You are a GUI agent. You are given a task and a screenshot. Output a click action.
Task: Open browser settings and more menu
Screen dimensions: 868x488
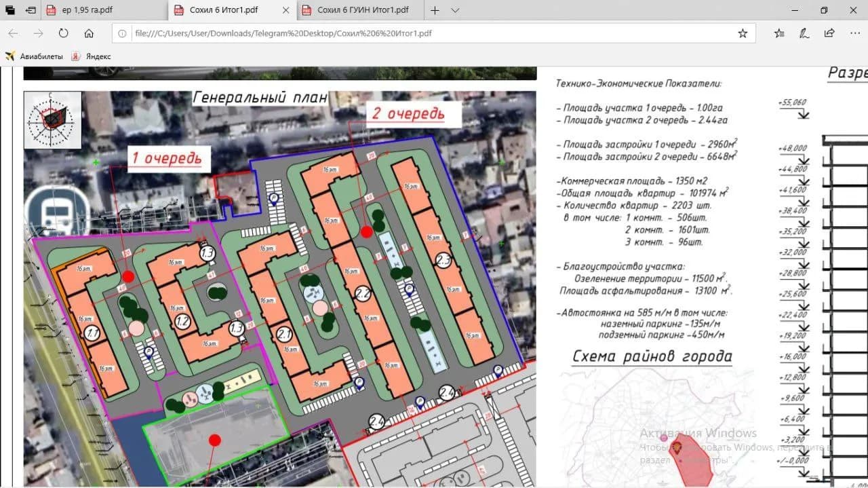click(x=854, y=33)
